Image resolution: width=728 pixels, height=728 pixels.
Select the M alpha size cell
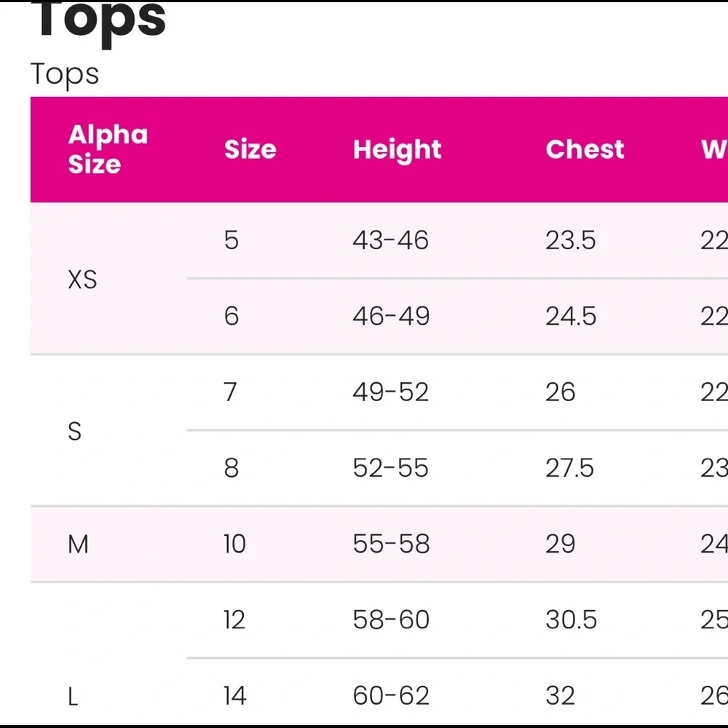coord(78,544)
